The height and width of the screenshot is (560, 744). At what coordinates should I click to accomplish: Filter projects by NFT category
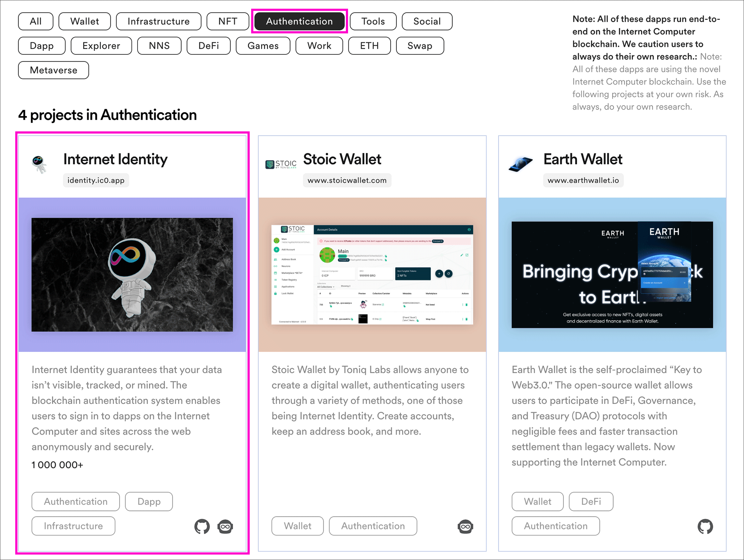point(228,21)
